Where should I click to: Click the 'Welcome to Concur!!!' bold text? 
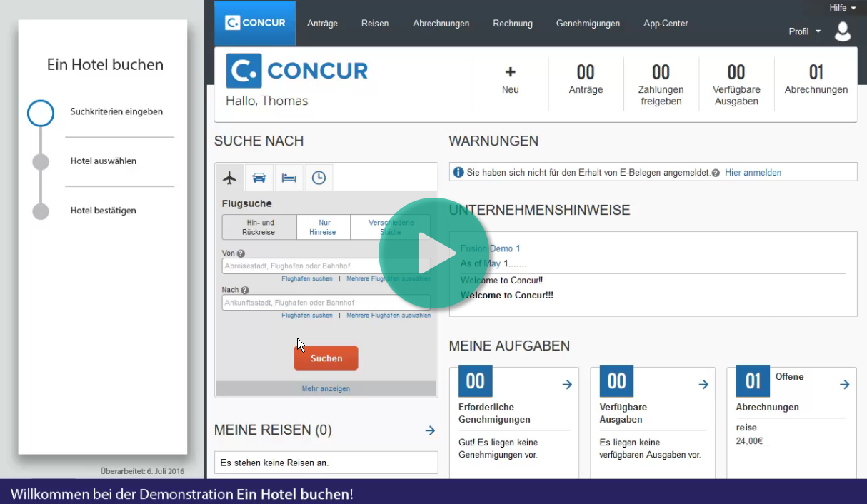click(x=507, y=296)
